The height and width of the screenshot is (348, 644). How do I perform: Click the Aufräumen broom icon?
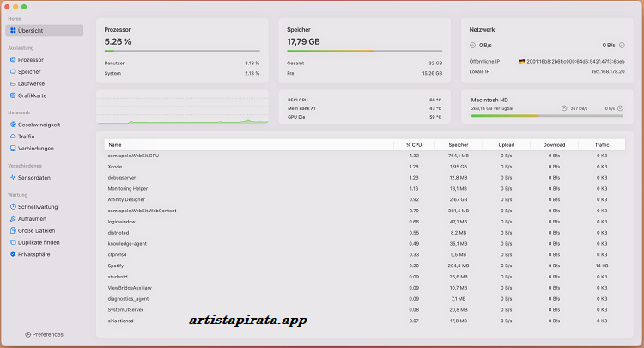(13, 218)
